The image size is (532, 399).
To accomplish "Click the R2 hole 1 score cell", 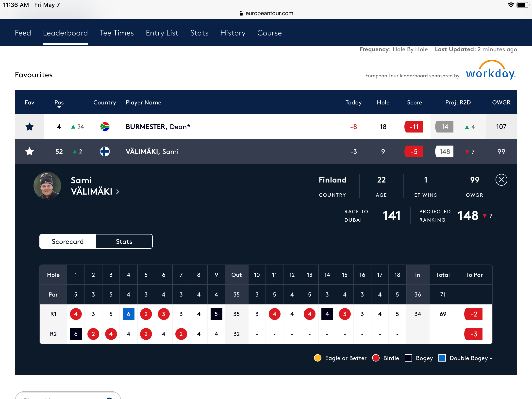I will click(x=75, y=334).
